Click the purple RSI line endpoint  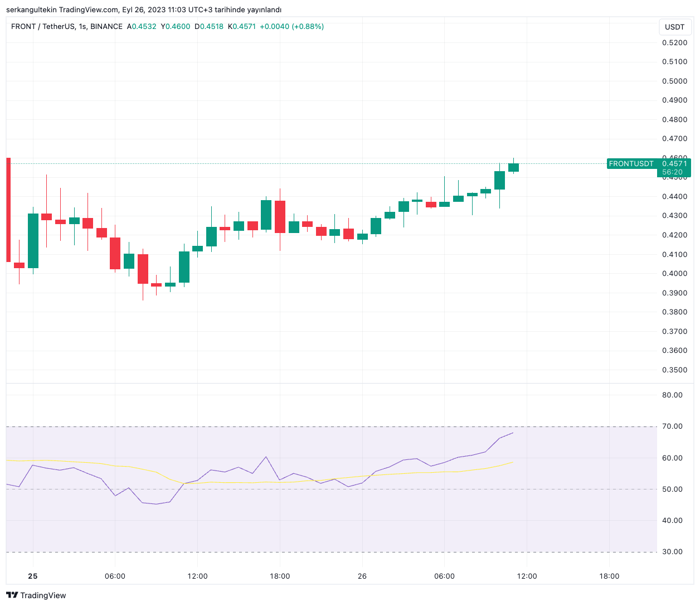point(512,433)
